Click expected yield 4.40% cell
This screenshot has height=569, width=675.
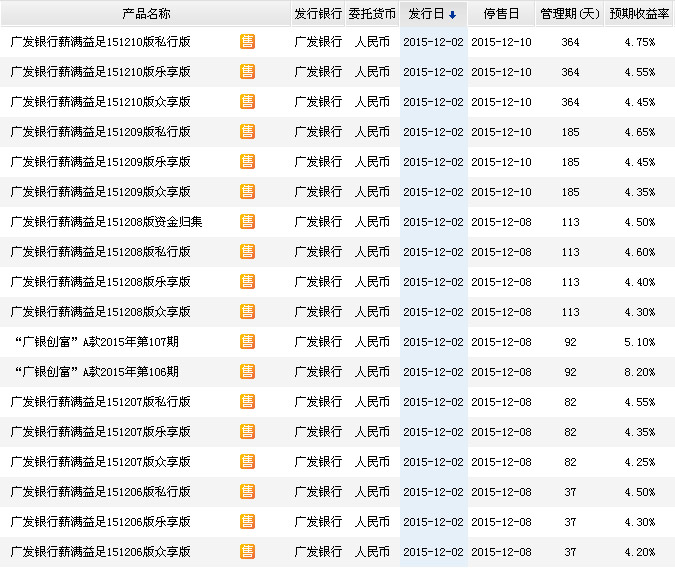[640, 282]
